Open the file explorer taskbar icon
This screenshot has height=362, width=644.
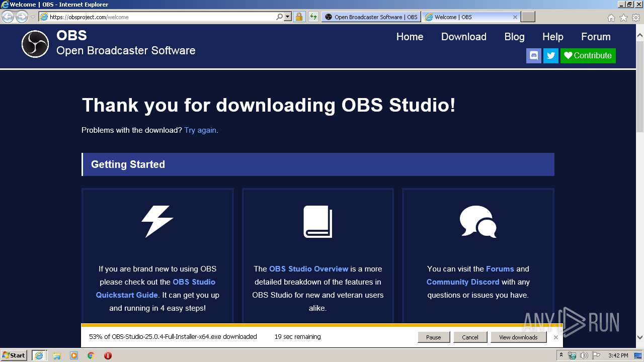57,355
